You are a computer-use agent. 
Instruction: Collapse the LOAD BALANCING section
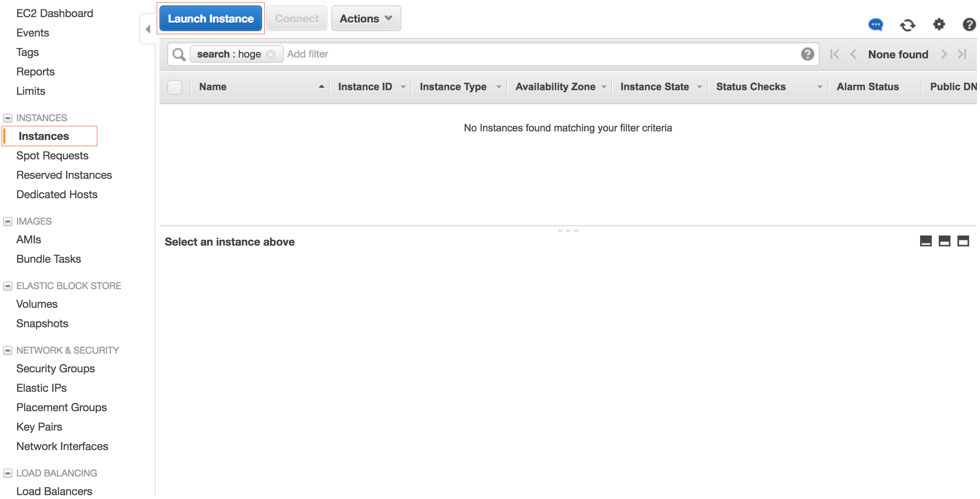pyautogui.click(x=8, y=474)
